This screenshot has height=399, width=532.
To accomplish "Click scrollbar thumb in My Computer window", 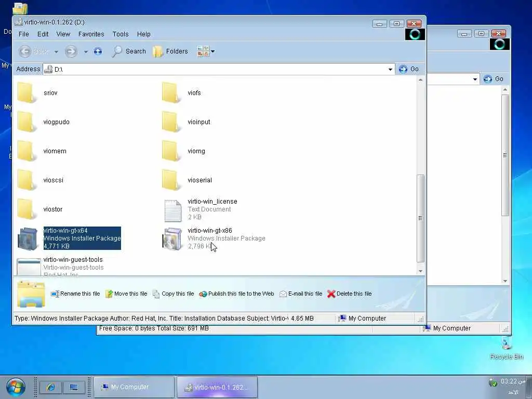I will pyautogui.click(x=505, y=155).
